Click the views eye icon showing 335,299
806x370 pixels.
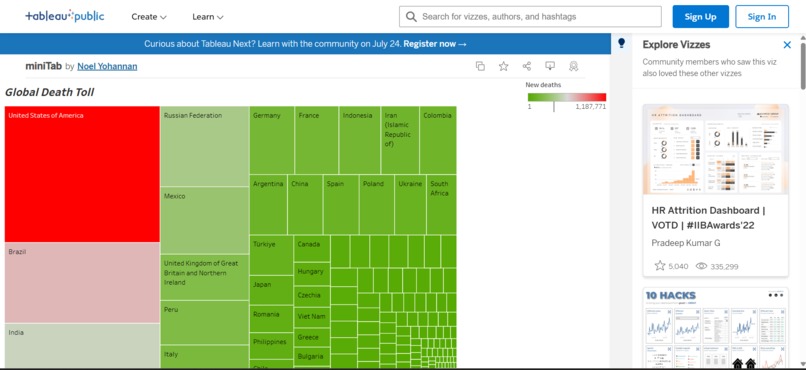point(701,266)
